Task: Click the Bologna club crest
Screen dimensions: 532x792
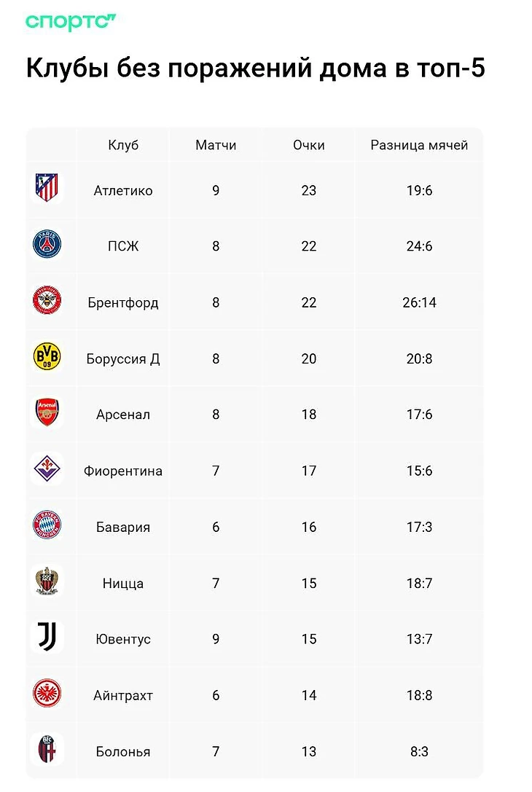Action: coord(47,749)
